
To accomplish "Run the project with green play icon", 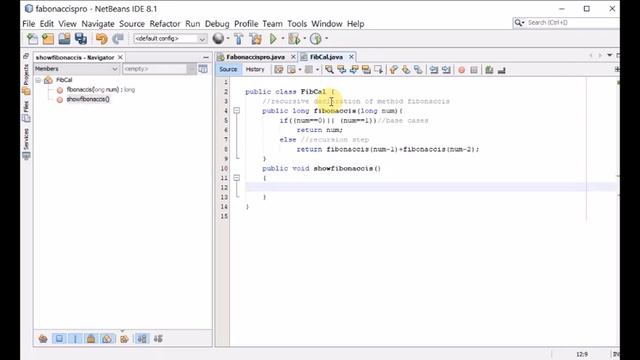I will coord(273,39).
